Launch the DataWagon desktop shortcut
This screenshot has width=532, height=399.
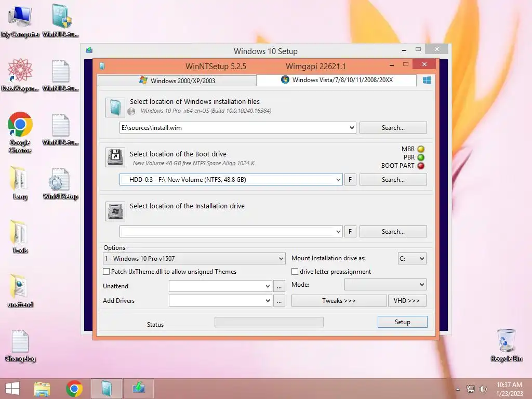[20, 75]
